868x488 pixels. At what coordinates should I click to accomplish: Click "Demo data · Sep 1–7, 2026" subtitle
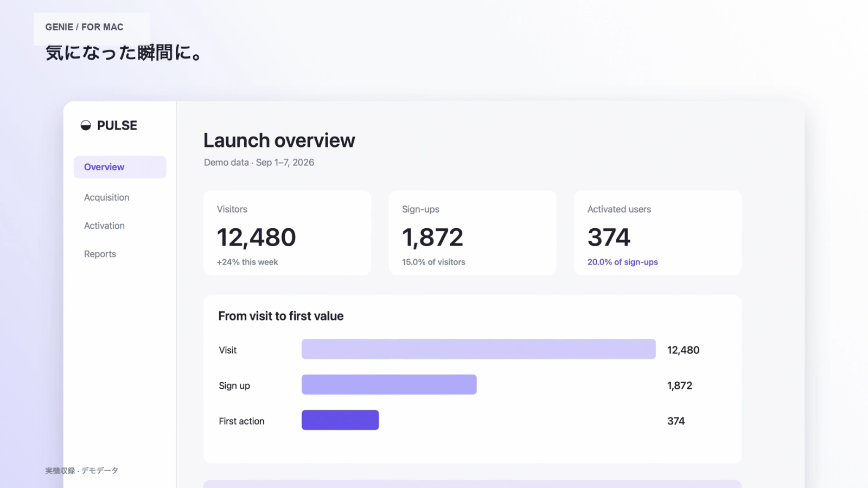click(x=259, y=162)
